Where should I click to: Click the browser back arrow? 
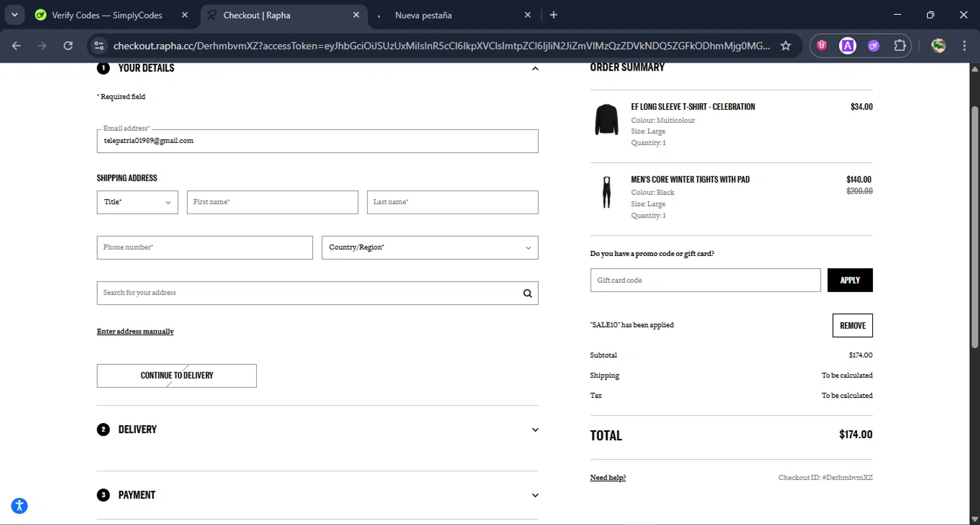pyautogui.click(x=16, y=46)
